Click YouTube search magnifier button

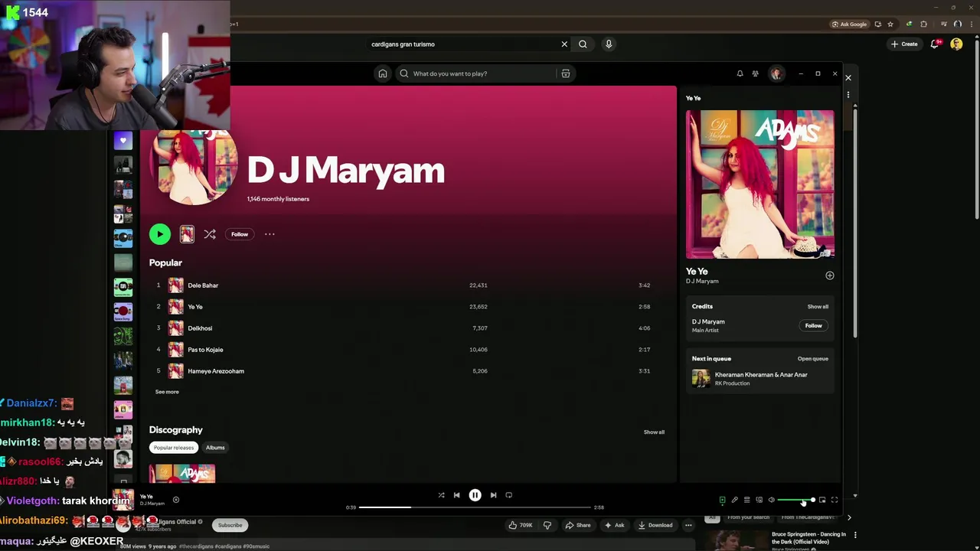583,44
